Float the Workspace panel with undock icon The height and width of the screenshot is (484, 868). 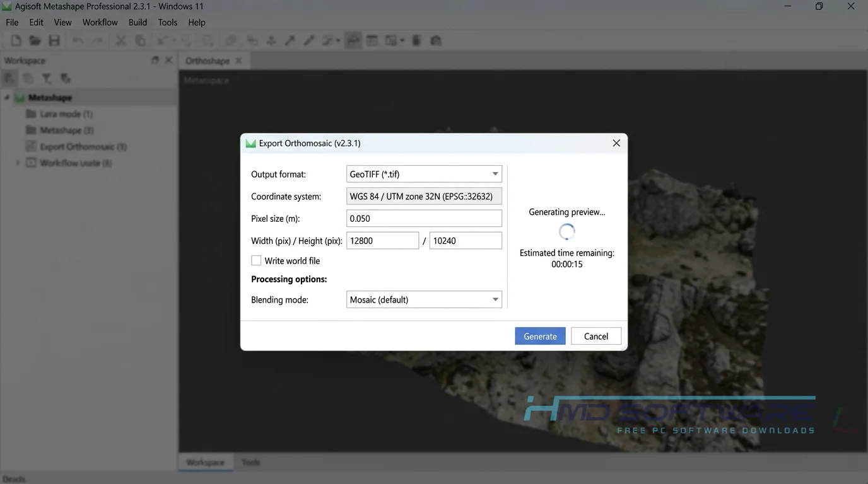pyautogui.click(x=155, y=60)
